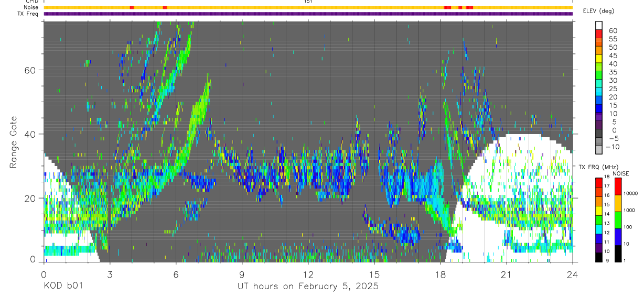Click the green 100–1000 NOISE colorbar swatch
Viewport: 644px width, 297px height.
coord(618,219)
